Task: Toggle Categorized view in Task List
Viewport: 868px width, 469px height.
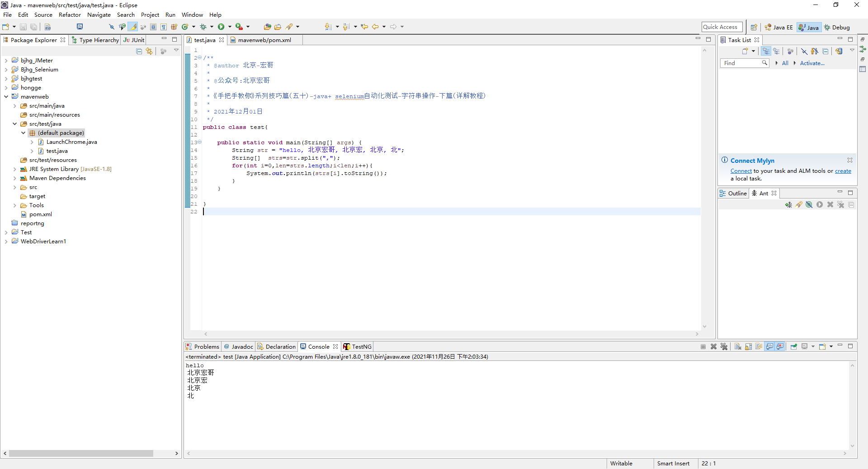Action: coord(766,51)
